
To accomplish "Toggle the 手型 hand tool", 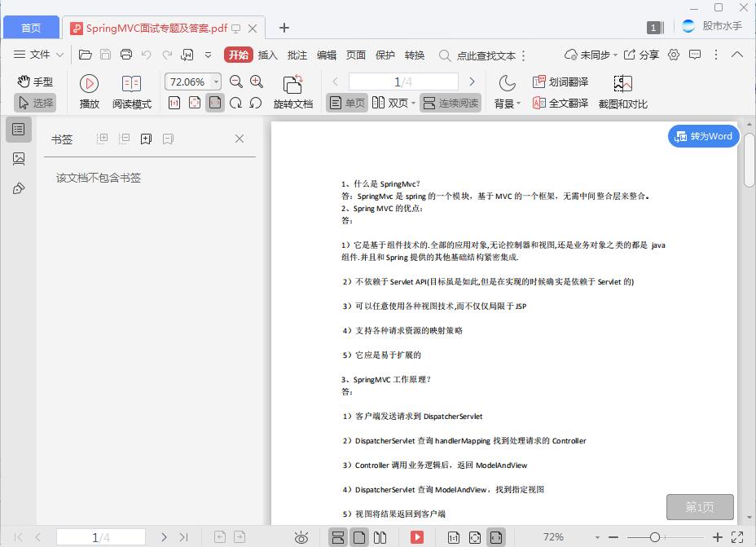I will (x=35, y=82).
